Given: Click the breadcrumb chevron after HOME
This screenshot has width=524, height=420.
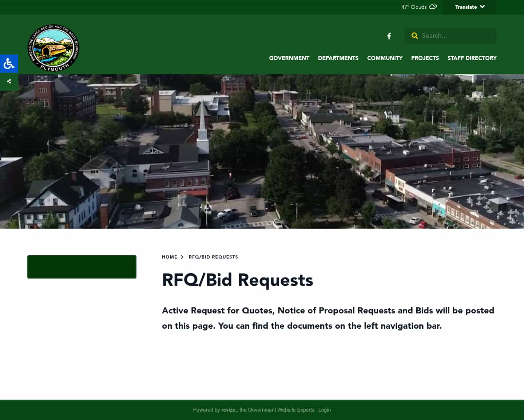Looking at the screenshot, I should point(183,257).
